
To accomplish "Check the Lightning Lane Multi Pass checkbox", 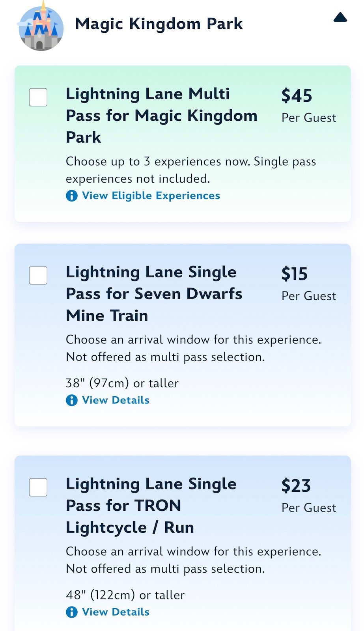I will click(38, 97).
